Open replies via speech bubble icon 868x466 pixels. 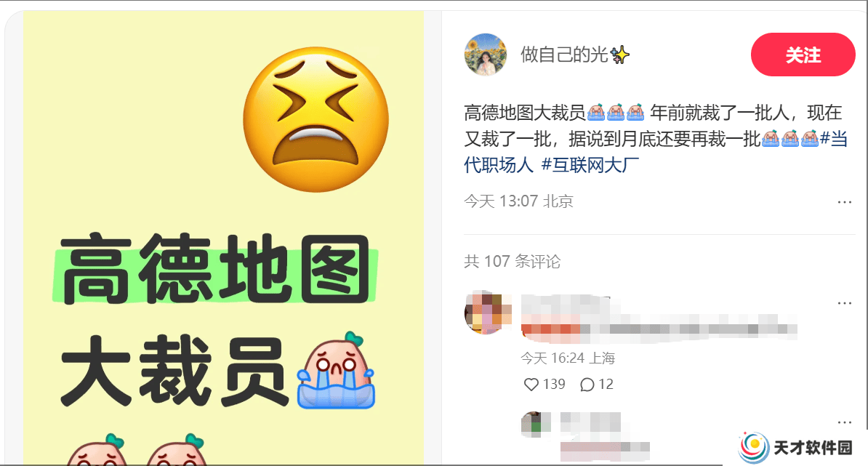click(587, 384)
